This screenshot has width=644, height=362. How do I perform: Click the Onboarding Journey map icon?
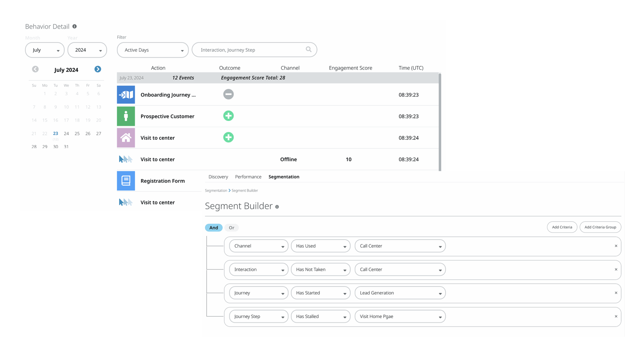pyautogui.click(x=126, y=95)
